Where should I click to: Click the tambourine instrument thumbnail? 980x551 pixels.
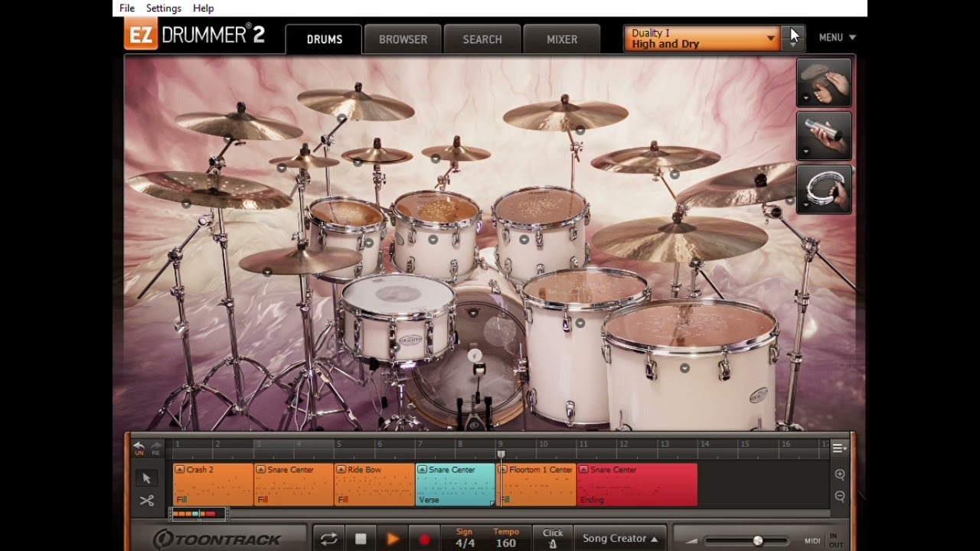pyautogui.click(x=824, y=189)
